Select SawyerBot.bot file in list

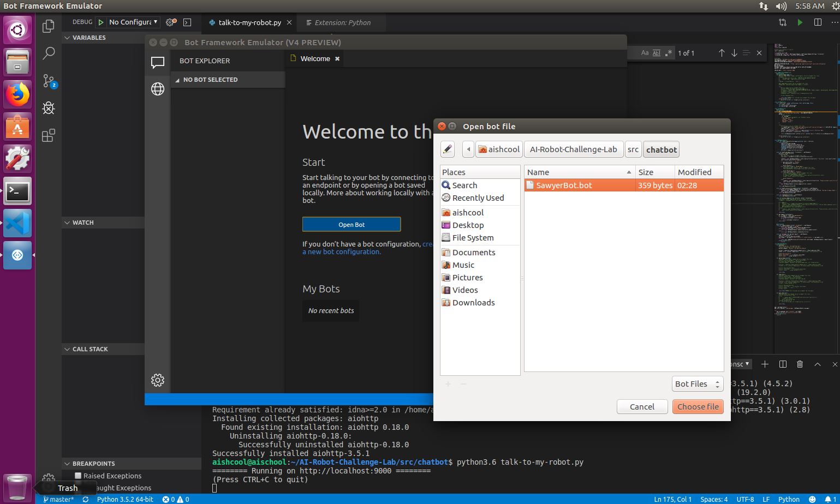pos(624,185)
